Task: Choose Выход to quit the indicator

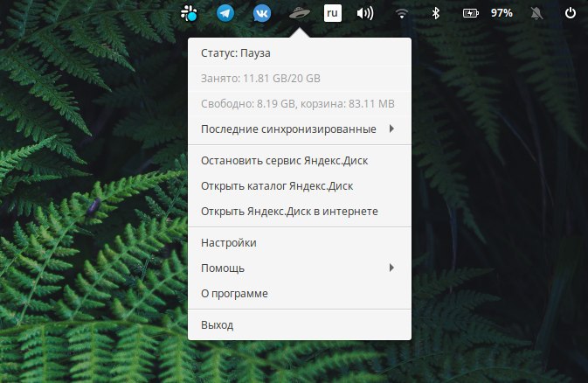Action: 300,324
